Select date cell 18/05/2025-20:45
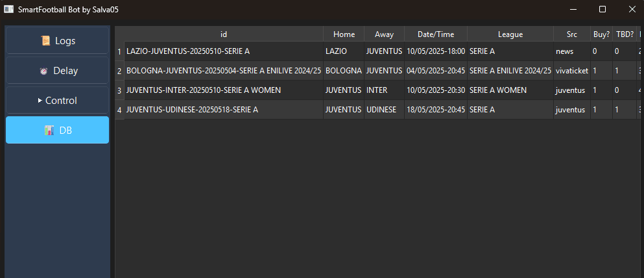644x278 pixels. pyautogui.click(x=436, y=110)
